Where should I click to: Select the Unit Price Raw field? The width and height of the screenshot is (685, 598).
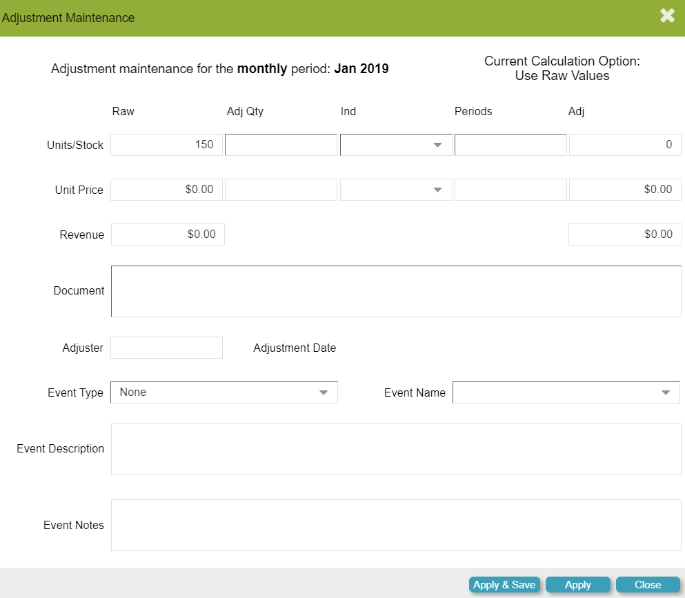167,189
